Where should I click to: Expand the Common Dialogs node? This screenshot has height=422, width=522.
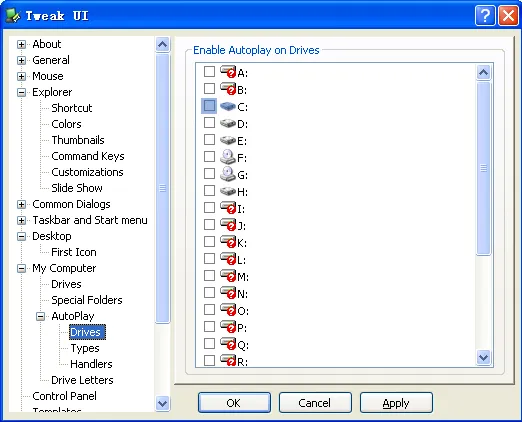click(x=21, y=204)
